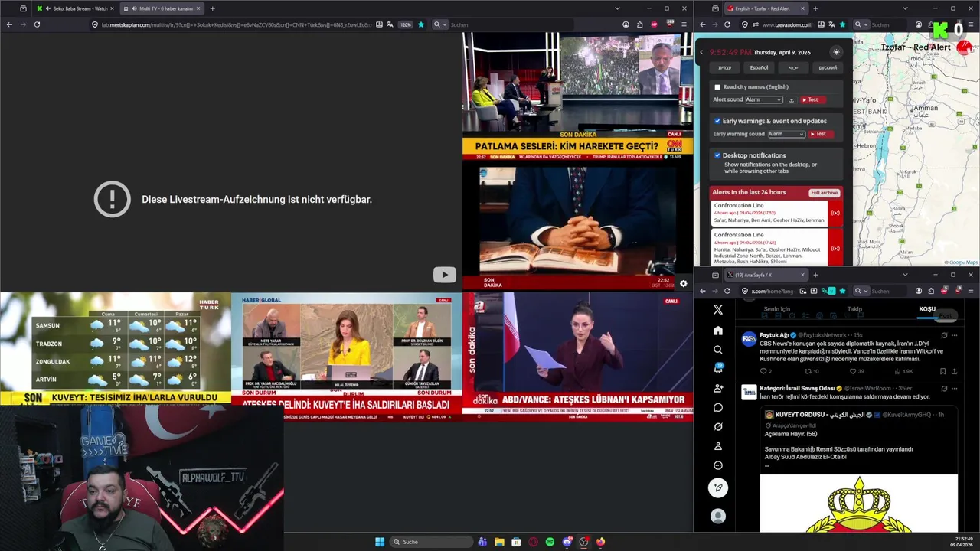The width and height of the screenshot is (980, 551).
Task: Open X Notifications bell with 19 badge
Action: pyautogui.click(x=718, y=368)
